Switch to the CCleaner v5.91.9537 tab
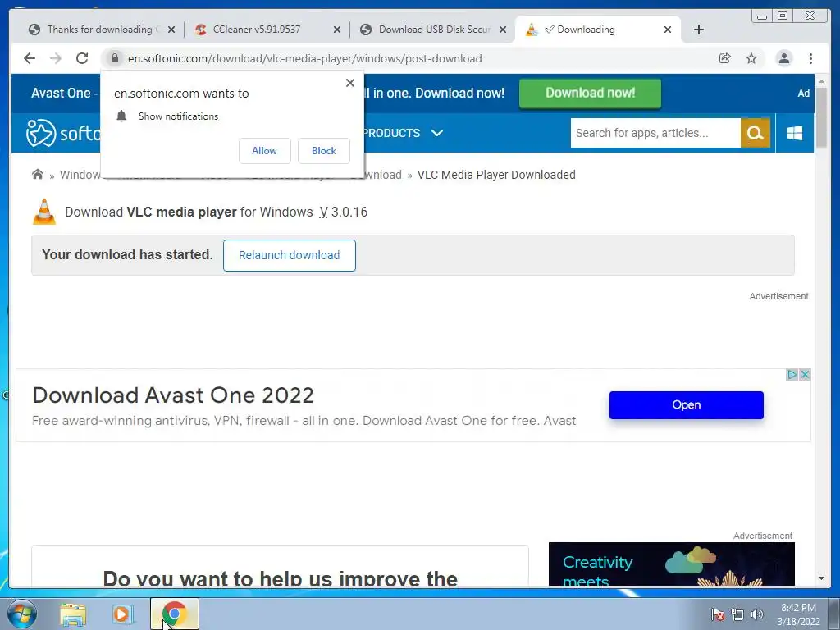 click(x=257, y=30)
